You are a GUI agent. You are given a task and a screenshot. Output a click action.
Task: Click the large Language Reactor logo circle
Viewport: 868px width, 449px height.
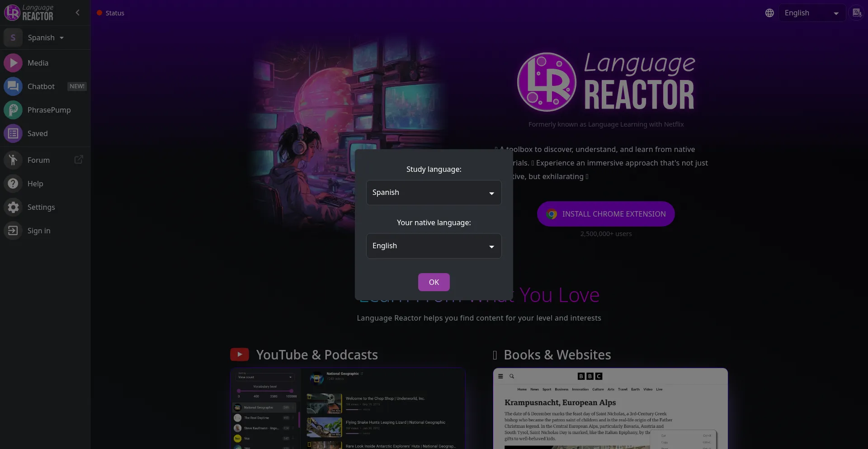(547, 82)
